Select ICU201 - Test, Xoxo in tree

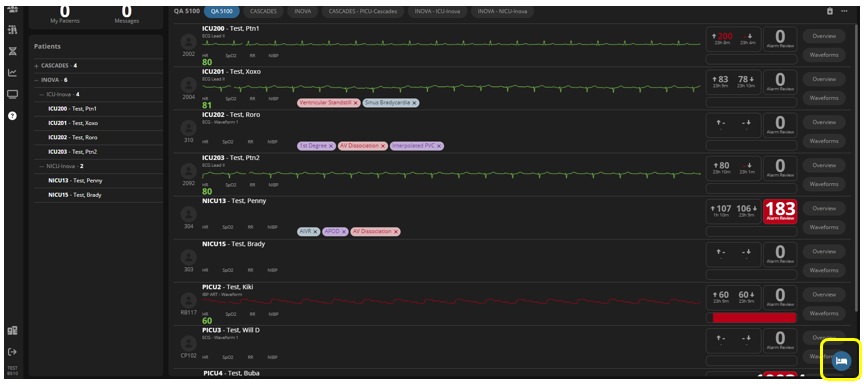tap(73, 123)
